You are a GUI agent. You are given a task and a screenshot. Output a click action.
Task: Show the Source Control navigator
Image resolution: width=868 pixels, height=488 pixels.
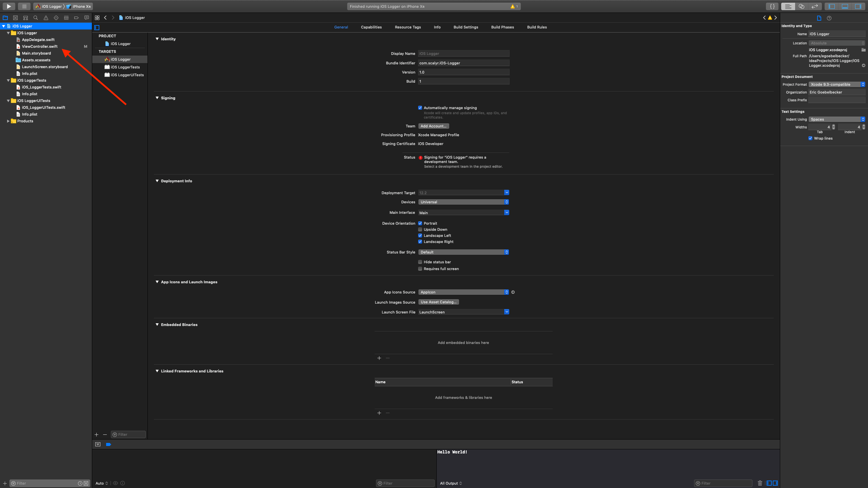click(15, 18)
